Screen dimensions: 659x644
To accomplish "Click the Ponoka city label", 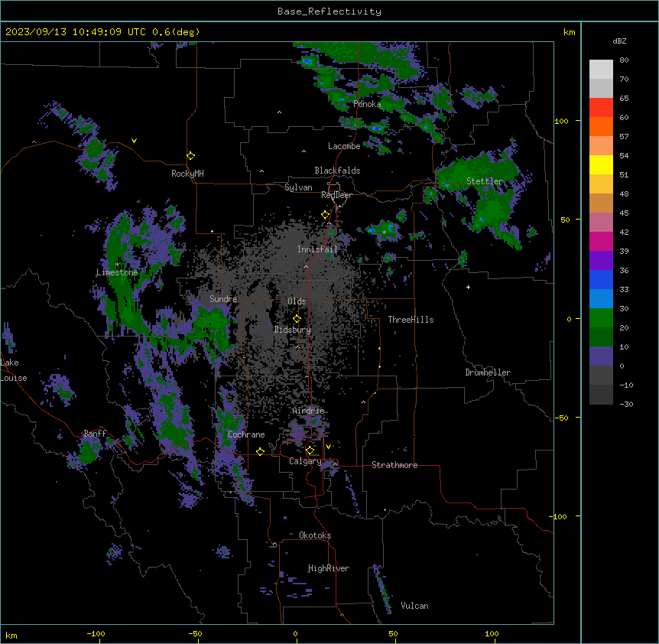I will click(x=367, y=104).
